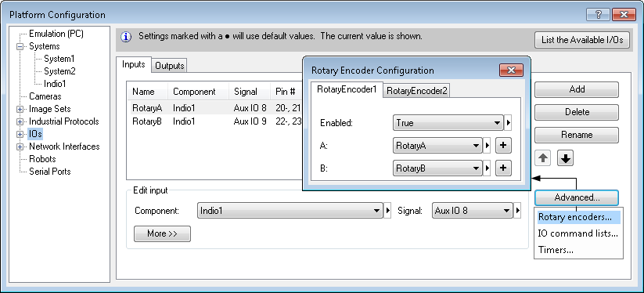Select Serial Ports in the tree
This screenshot has height=293, width=644.
(50, 172)
